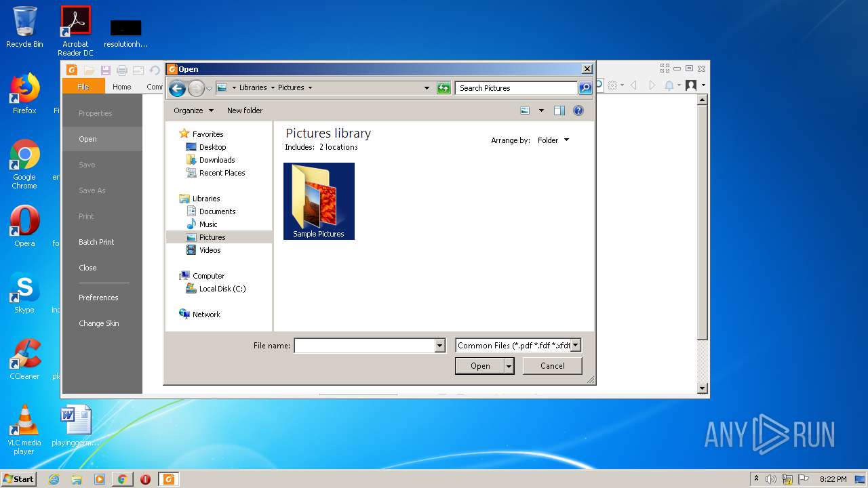Select Recycle Bin desktop icon

click(x=24, y=27)
